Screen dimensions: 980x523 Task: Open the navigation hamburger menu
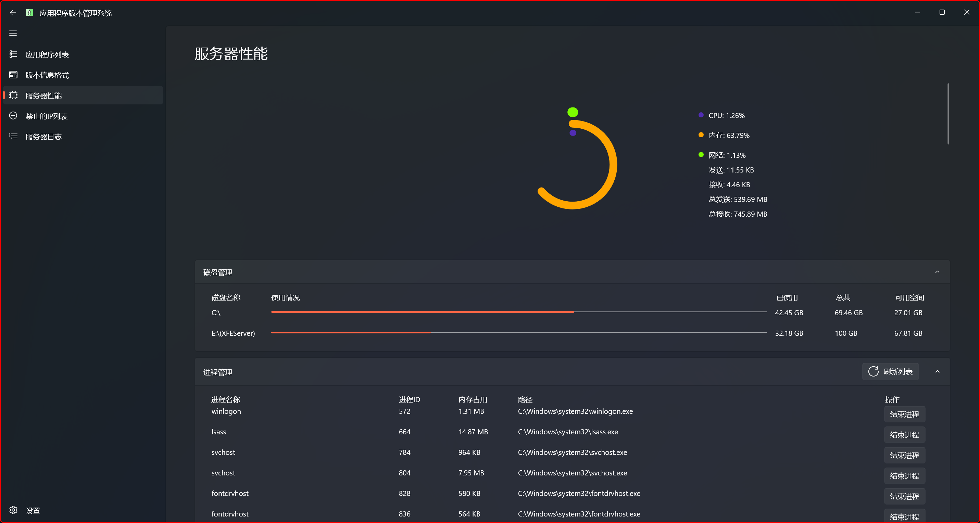pos(13,34)
